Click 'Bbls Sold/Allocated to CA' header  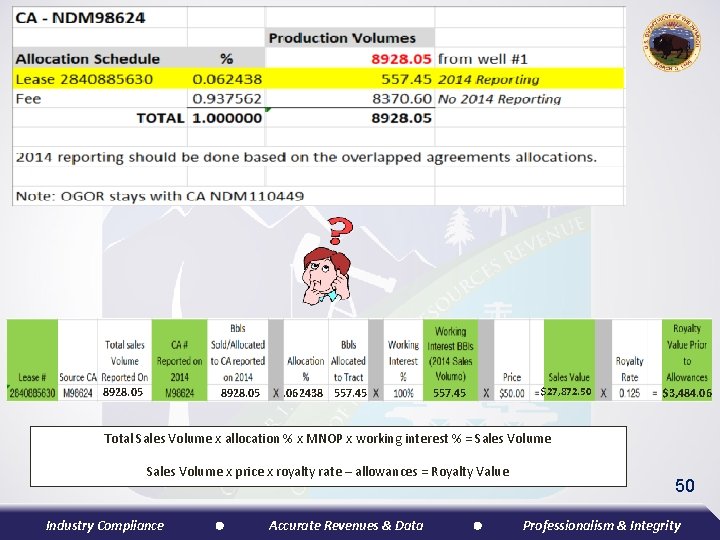click(237, 353)
